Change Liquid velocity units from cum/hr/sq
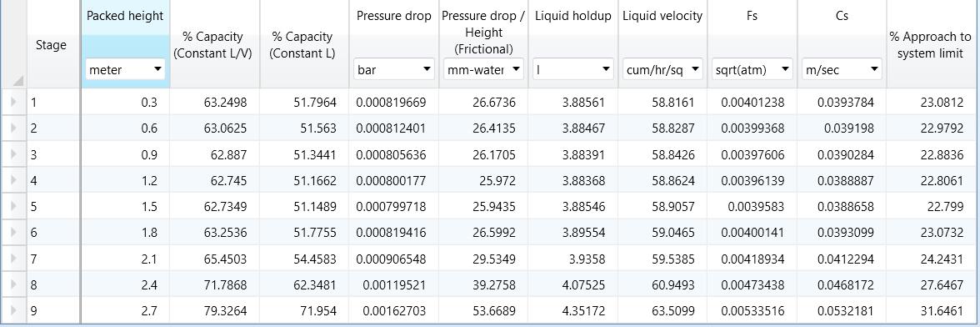The image size is (980, 327). (x=662, y=69)
